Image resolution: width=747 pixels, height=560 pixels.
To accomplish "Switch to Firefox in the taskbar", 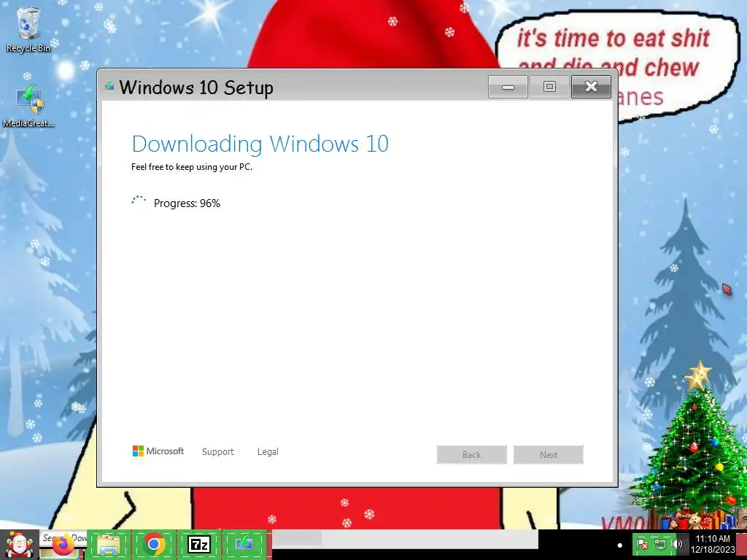I will [x=63, y=544].
